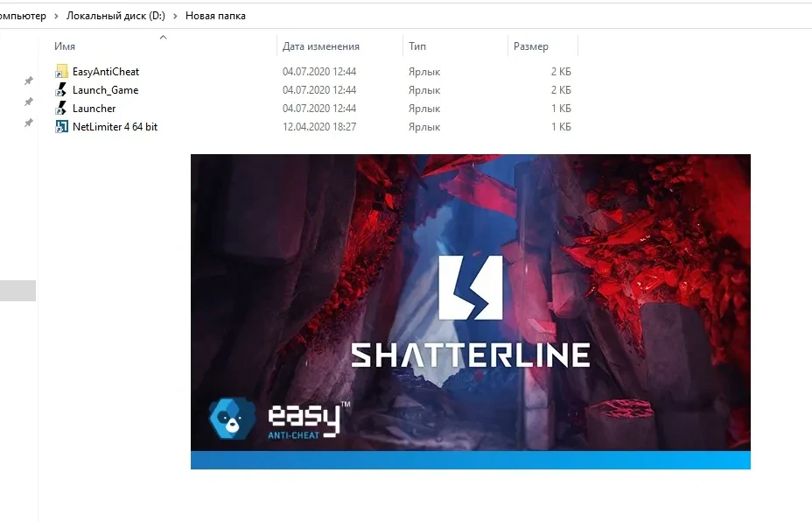Image resolution: width=812 pixels, height=522 pixels.
Task: Click the bottom pin icon in sidebar
Action: (x=28, y=123)
